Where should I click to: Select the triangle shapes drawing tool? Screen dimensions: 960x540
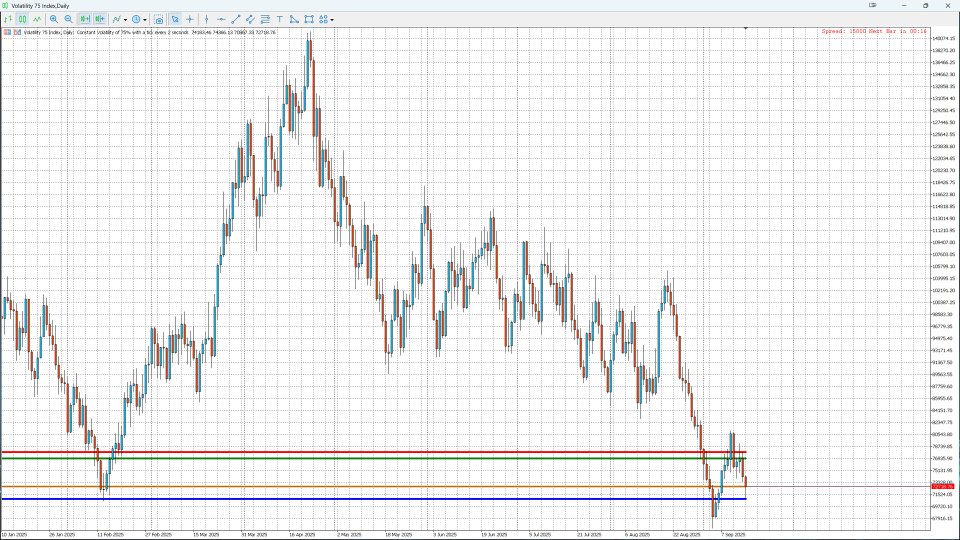[294, 19]
